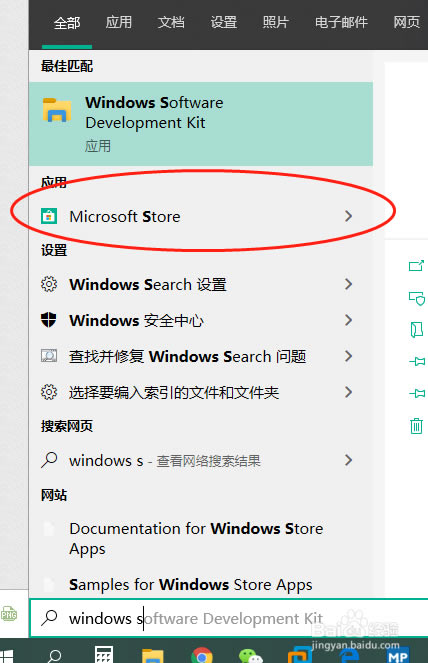Open Windows 安全中心 result
This screenshot has height=663, width=428.
201,320
